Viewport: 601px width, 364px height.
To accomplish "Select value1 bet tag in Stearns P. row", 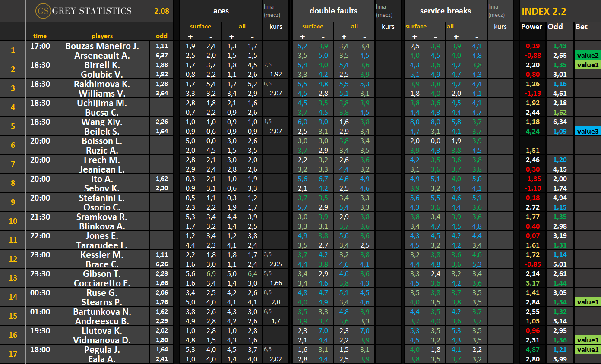I will pos(587,302).
